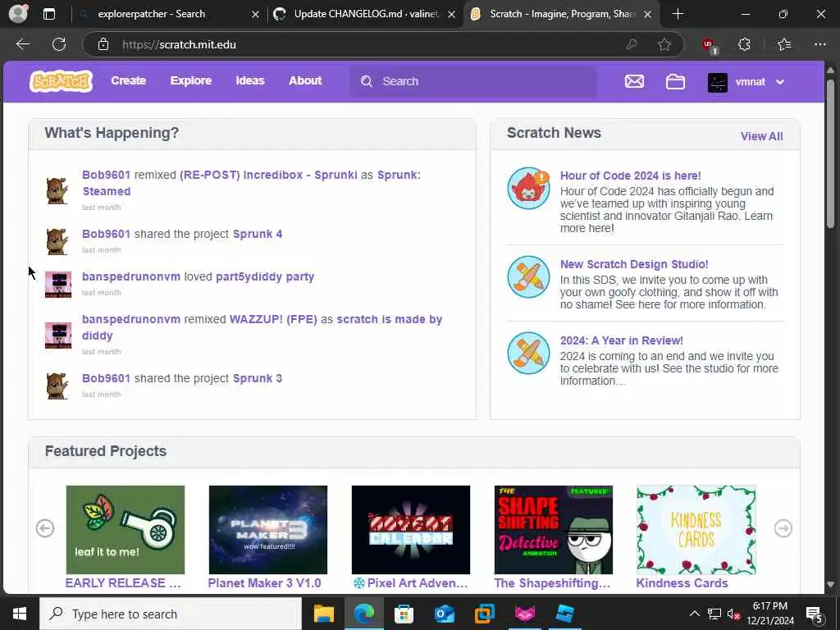Screen dimensions: 840x630
Task: Open (RE-POST) Incredibox - Sprunki link
Action: (x=268, y=176)
